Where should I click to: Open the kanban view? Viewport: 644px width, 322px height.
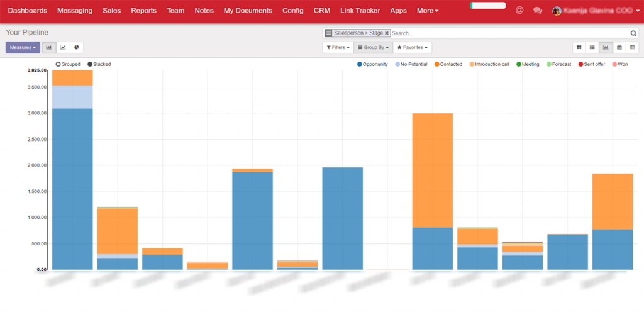coord(579,47)
